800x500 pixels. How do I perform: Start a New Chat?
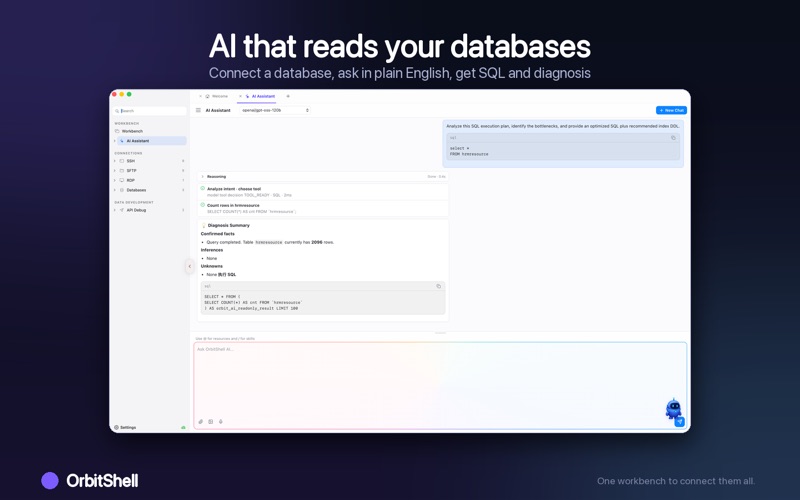[671, 110]
